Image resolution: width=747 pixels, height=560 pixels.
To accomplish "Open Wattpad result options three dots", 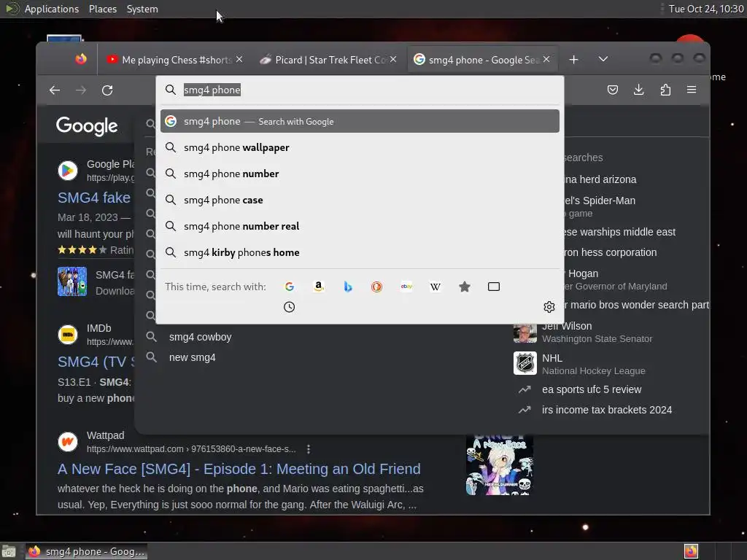I will pos(309,449).
